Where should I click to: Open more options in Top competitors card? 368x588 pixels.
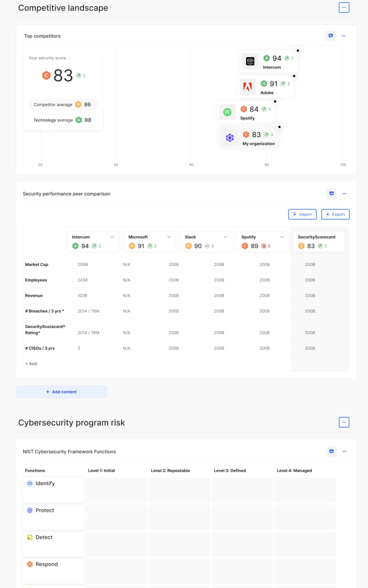tap(343, 36)
